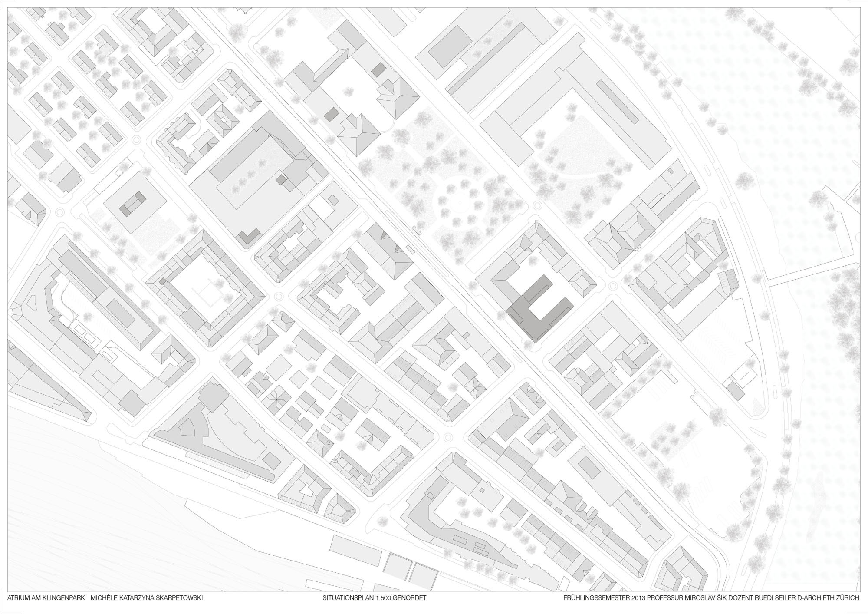Image resolution: width=868 pixels, height=614 pixels.
Task: Click the text 'D-ARCH ETH ZÜRICH'
Action: [829, 598]
